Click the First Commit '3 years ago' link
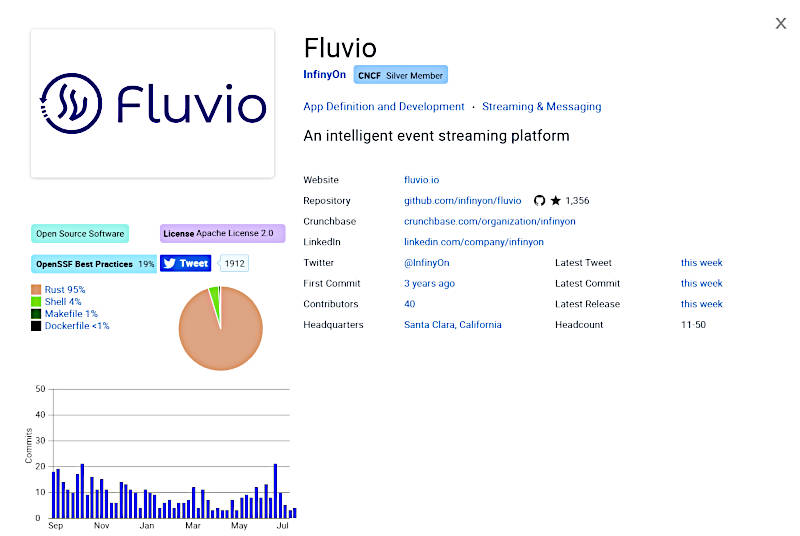The width and height of the screenshot is (800, 536). (430, 284)
